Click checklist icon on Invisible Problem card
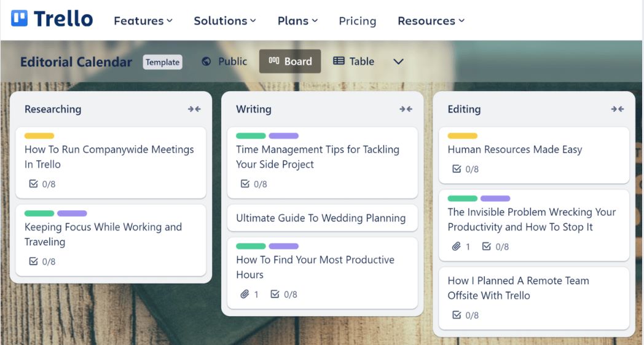 [486, 247]
